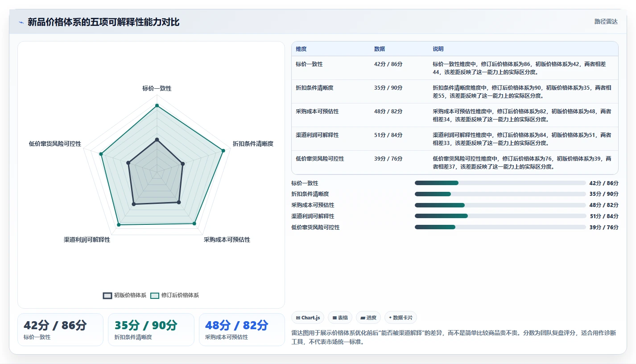Click radar axis label 渠道利润可解释性
Viewport: 636px width, 364px height.
coord(87,240)
